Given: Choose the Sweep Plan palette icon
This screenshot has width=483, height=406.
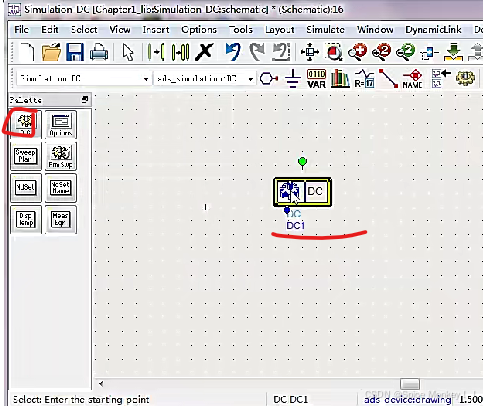Looking at the screenshot, I should (25, 156).
